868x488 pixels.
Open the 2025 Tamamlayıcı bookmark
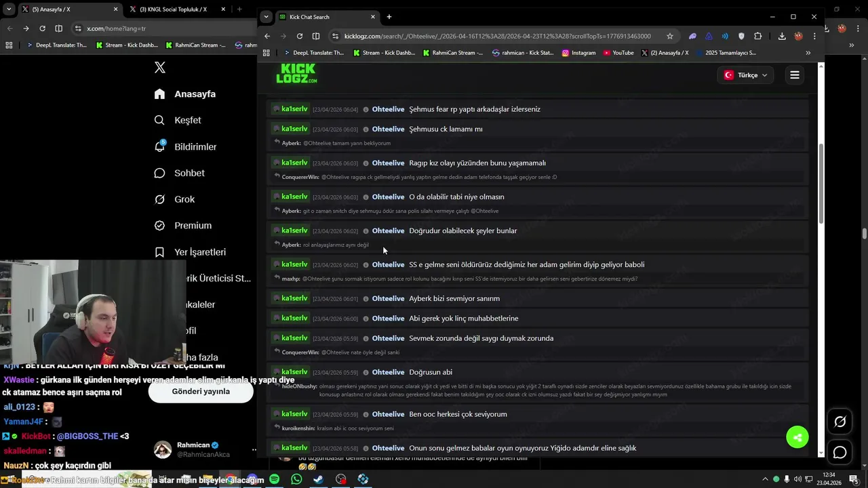tap(726, 53)
